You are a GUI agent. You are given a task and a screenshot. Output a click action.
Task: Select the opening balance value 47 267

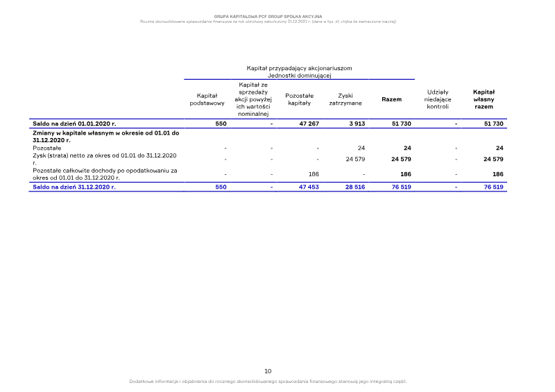pyautogui.click(x=309, y=123)
